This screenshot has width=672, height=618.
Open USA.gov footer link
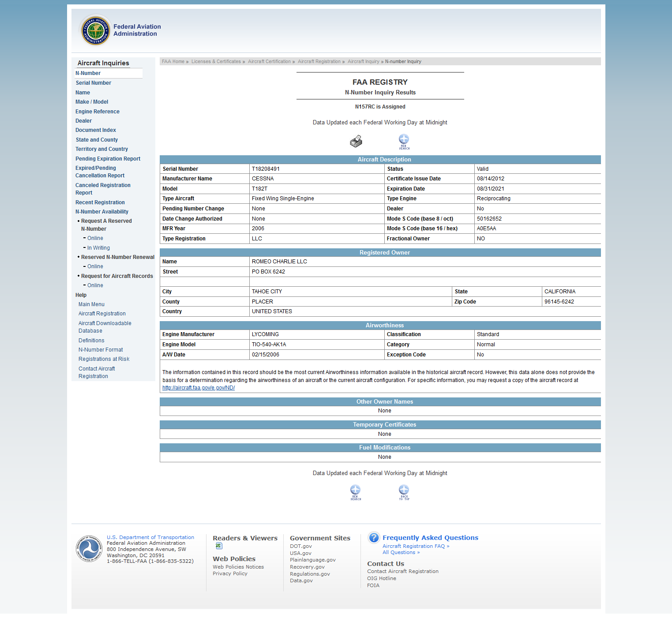[x=300, y=553]
